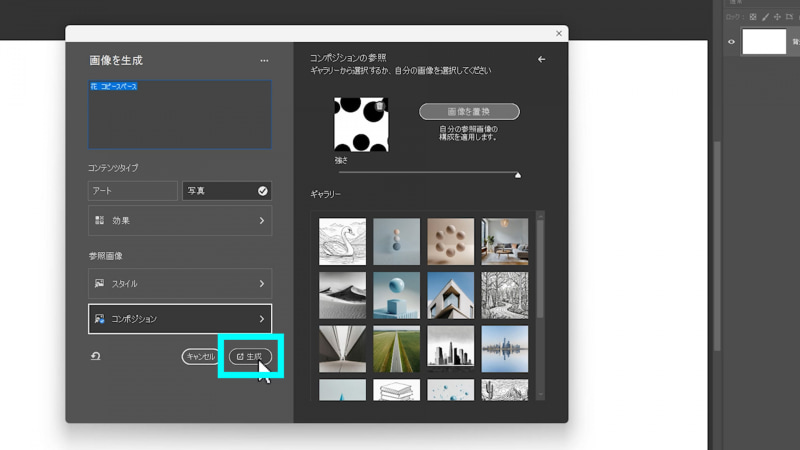The height and width of the screenshot is (450, 800).
Task: Expand the スタイル reference options
Action: (180, 283)
